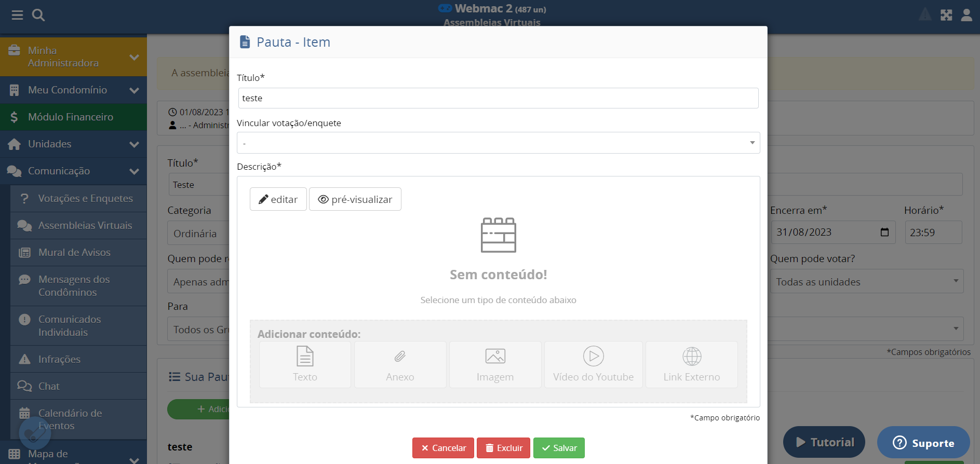The width and height of the screenshot is (980, 464).
Task: Add Link Externo content
Action: [x=691, y=364]
